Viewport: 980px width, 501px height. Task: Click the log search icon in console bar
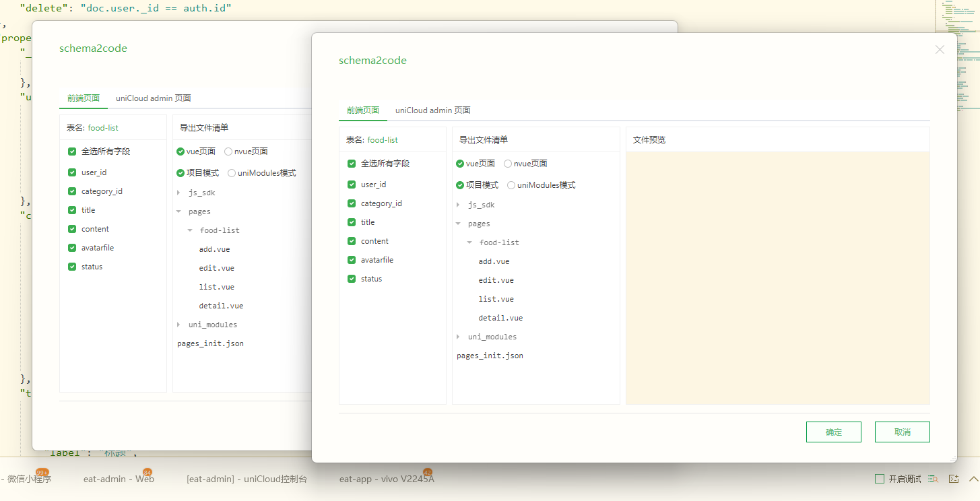(933, 479)
